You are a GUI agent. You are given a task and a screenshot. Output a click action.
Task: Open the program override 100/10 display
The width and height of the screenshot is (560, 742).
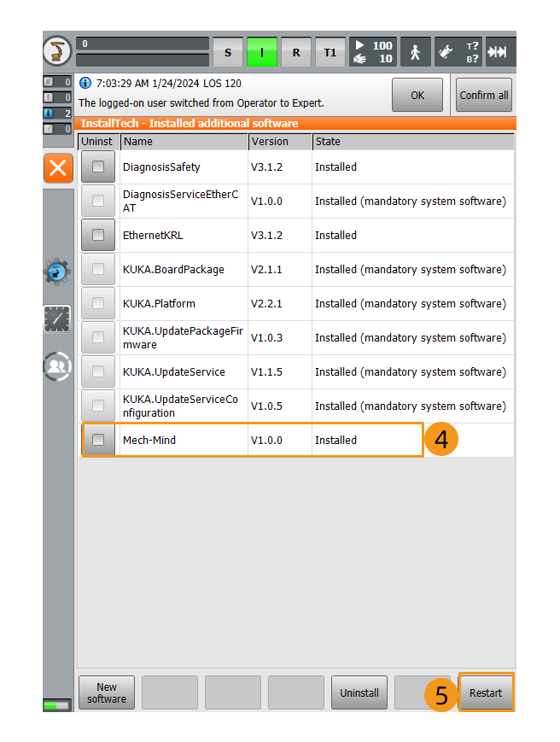click(x=373, y=51)
